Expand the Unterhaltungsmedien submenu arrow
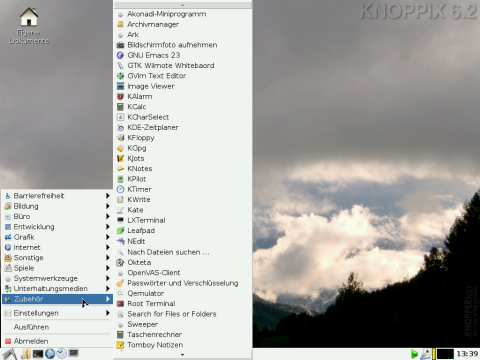 (108, 288)
